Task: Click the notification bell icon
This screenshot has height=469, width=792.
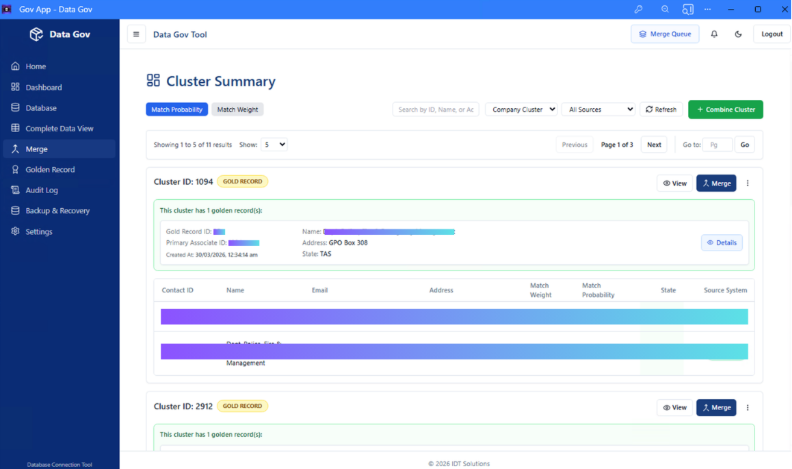Action: tap(714, 34)
